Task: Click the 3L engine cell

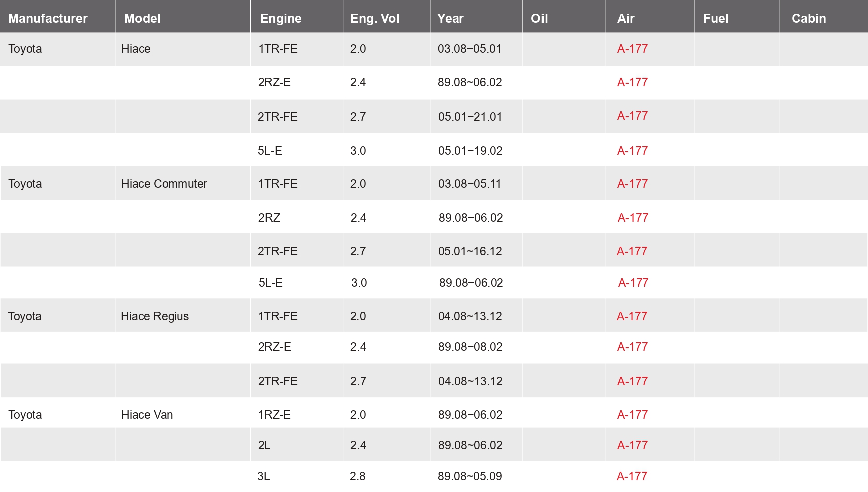Action: pyautogui.click(x=263, y=476)
